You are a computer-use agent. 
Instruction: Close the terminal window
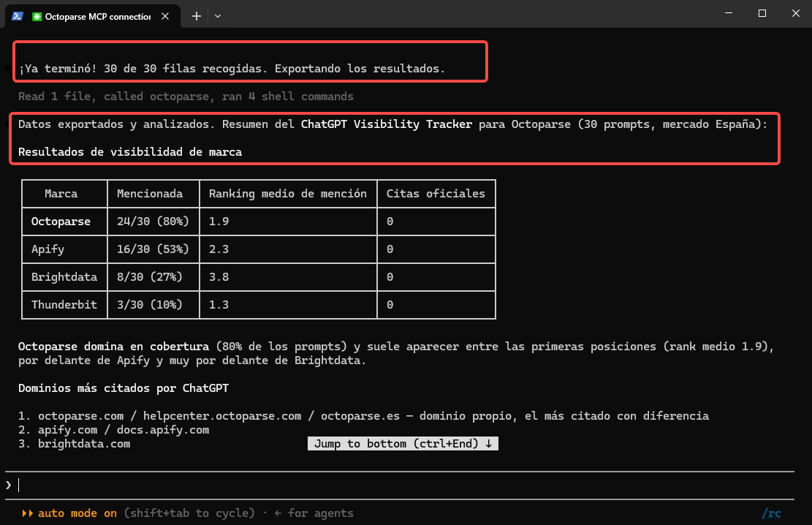tap(796, 13)
